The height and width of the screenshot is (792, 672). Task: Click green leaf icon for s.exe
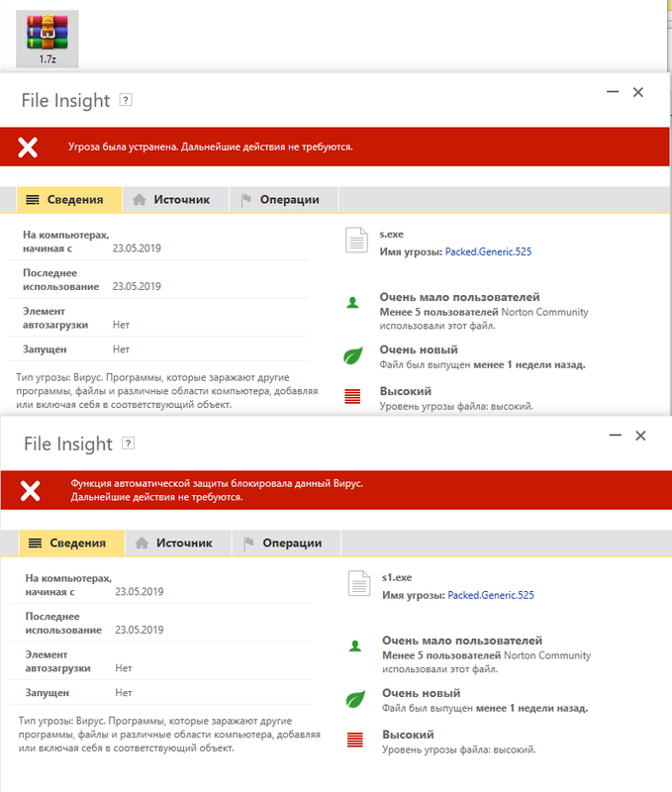353,355
